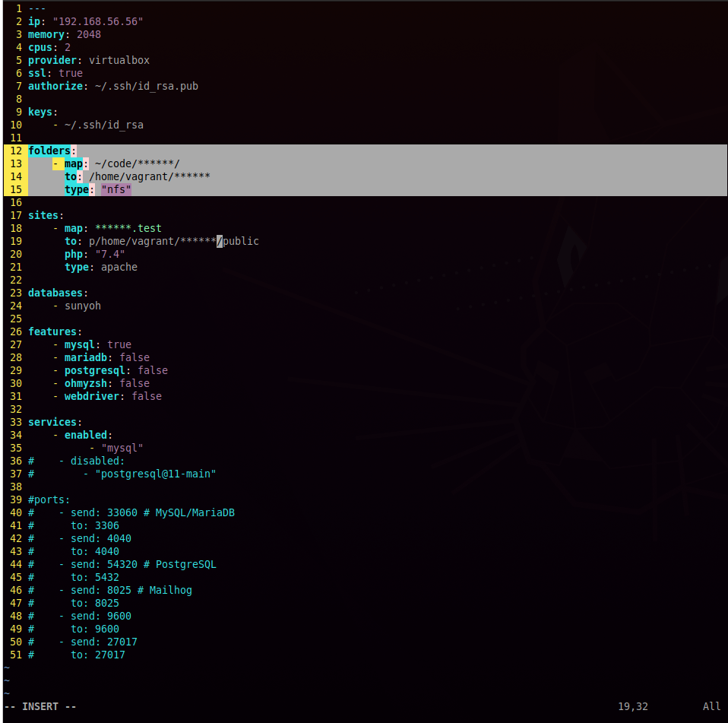Click the enabled key under services
728x723 pixels.
[86, 435]
